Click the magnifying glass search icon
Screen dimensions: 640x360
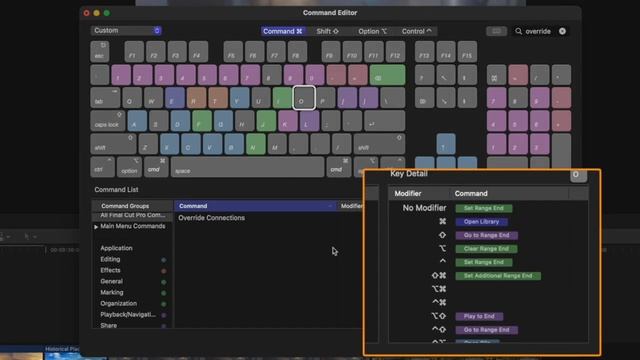tap(518, 31)
